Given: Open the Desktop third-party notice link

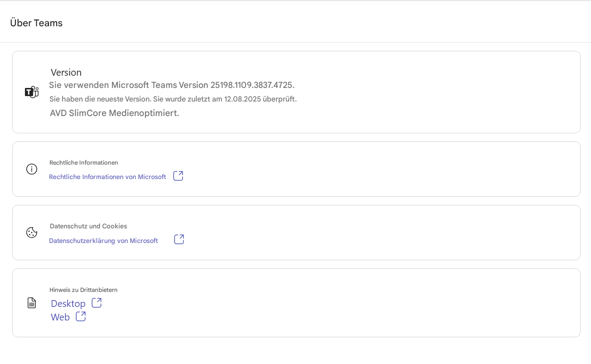Looking at the screenshot, I should click(x=68, y=303).
